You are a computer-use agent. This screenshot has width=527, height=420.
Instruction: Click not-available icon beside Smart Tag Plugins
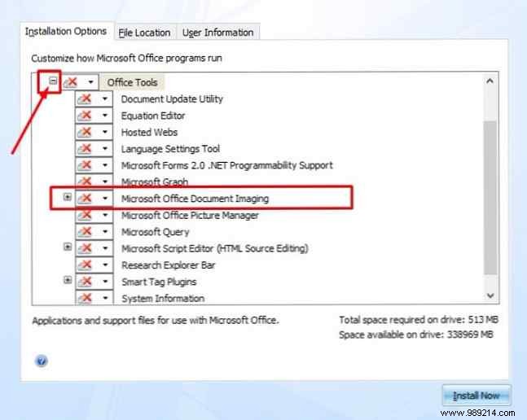point(85,282)
